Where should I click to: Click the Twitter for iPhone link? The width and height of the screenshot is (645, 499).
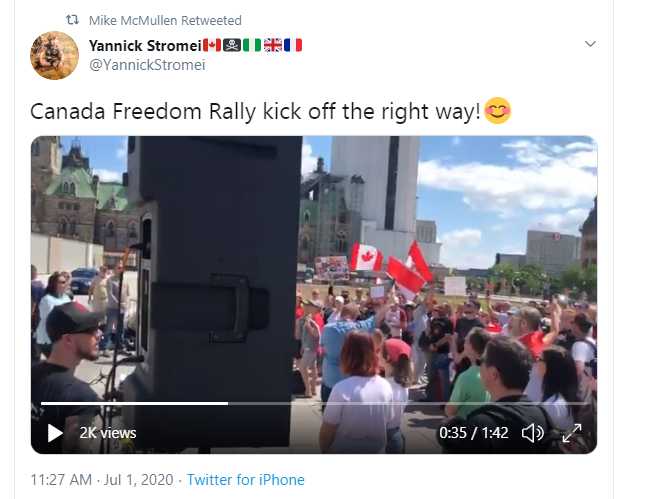point(246,480)
